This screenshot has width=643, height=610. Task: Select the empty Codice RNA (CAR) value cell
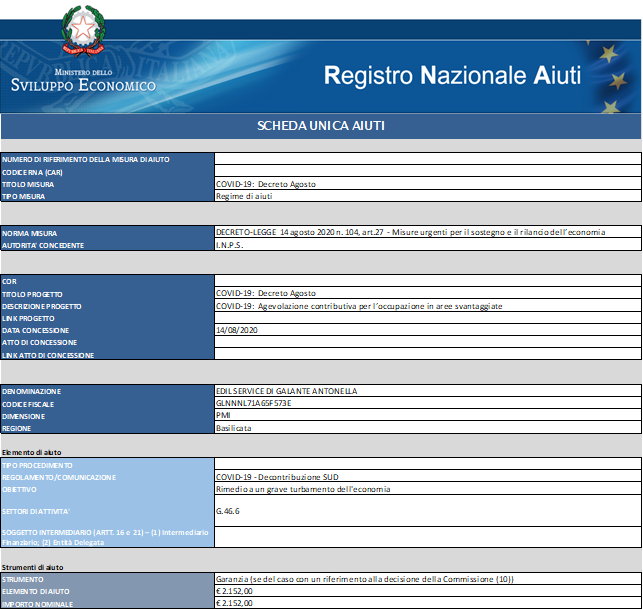click(428, 171)
